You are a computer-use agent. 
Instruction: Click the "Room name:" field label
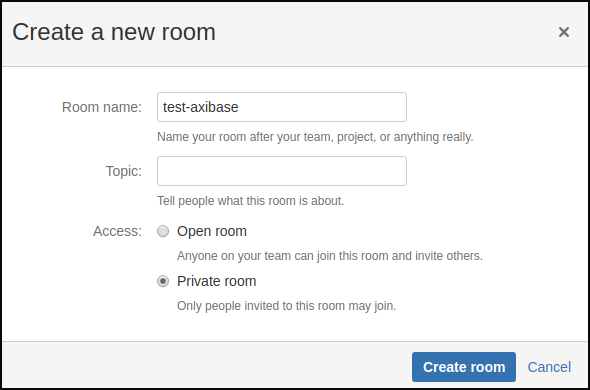tap(102, 107)
